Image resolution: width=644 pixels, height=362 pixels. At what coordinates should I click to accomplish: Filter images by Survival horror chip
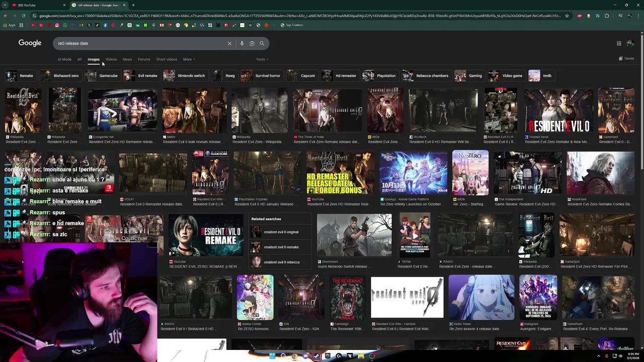(x=261, y=76)
